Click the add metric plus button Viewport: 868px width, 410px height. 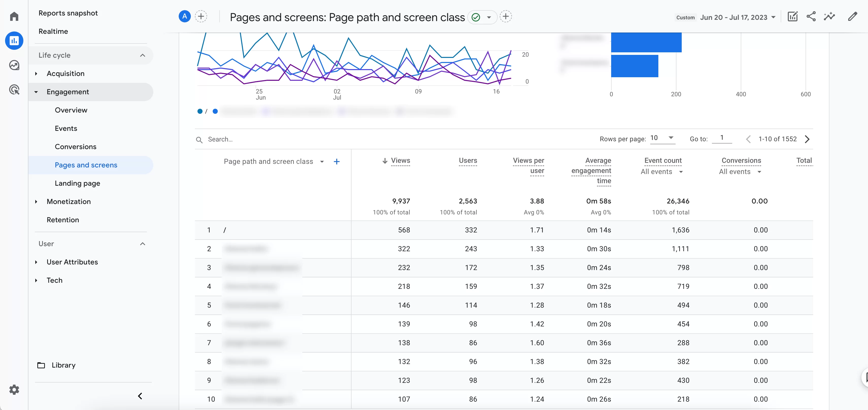337,161
